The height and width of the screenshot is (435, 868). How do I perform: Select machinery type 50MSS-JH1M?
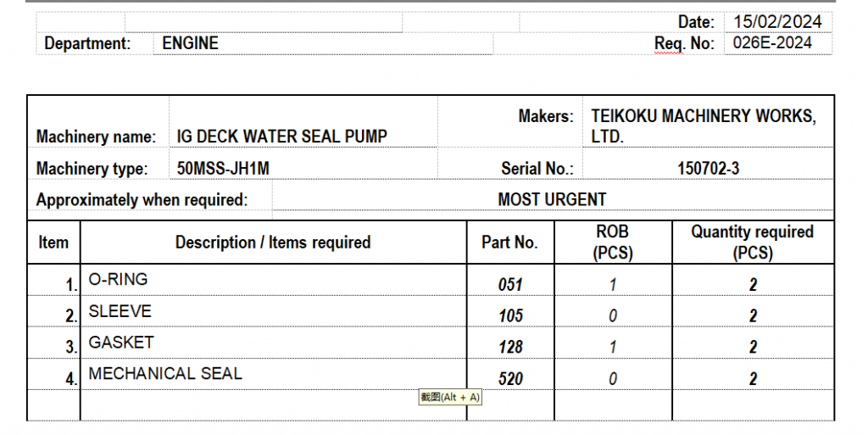pos(223,169)
